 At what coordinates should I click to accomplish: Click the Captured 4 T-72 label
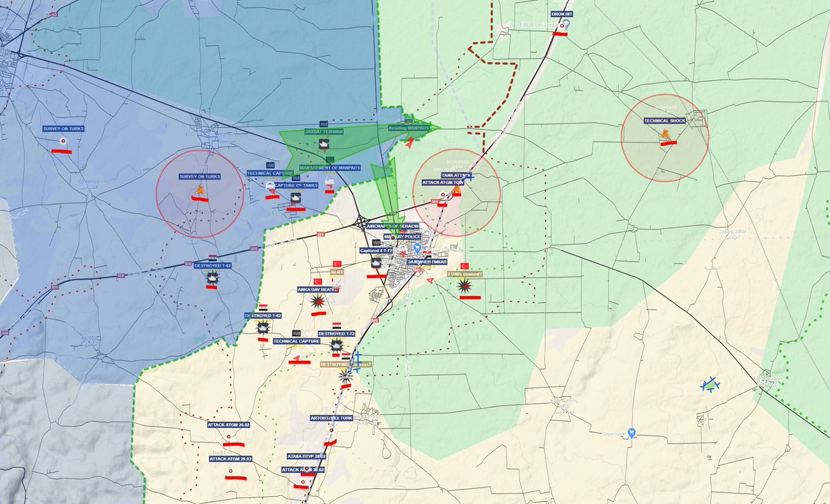[376, 250]
